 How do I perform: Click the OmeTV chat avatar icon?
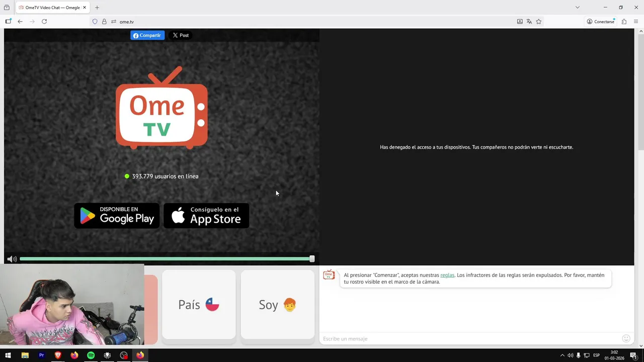pos(329,275)
